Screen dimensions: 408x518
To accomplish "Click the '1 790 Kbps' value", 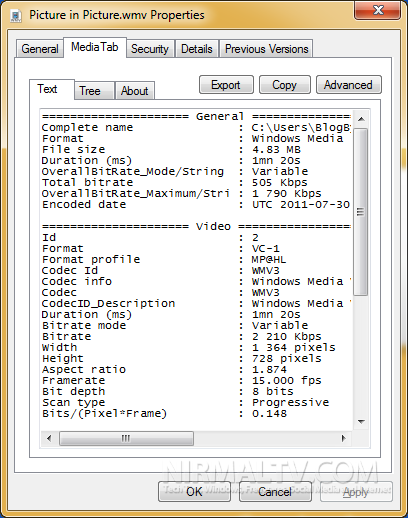I will 287,194.
